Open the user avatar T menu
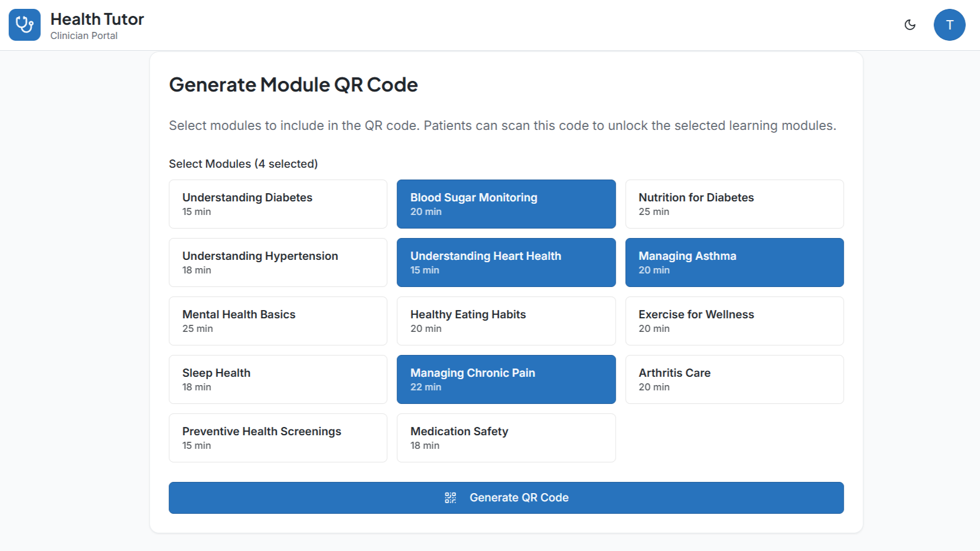This screenshot has height=551, width=980. coord(949,25)
